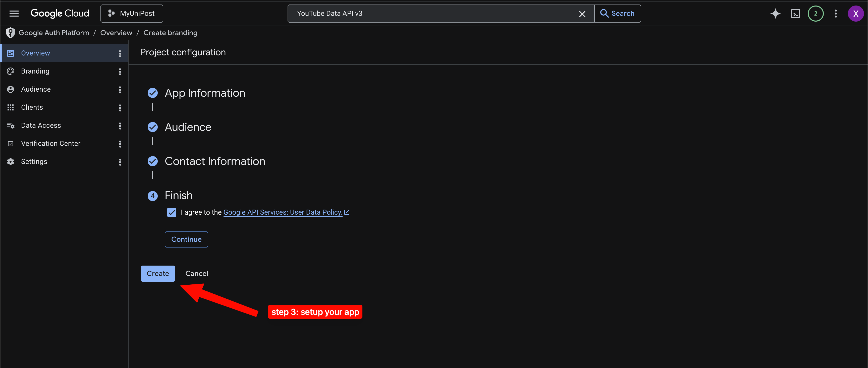Image resolution: width=868 pixels, height=368 pixels.
Task: Click the step 4 number badge
Action: tap(153, 196)
